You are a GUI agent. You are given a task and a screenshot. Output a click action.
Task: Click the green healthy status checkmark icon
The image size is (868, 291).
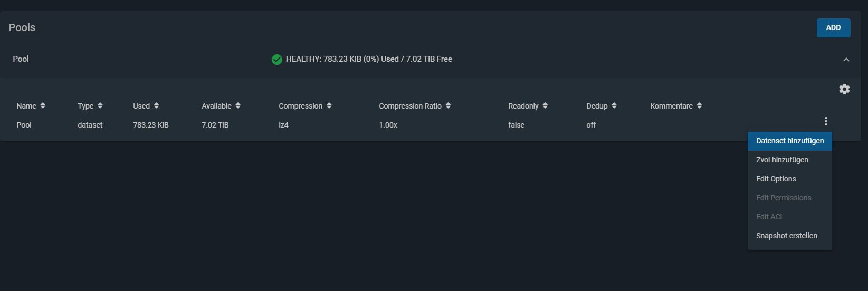276,60
